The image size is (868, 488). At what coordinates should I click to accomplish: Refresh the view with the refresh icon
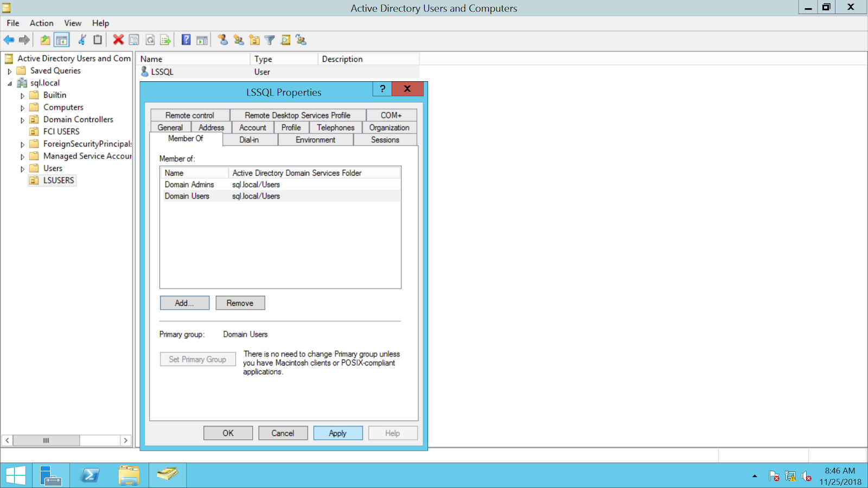[150, 40]
